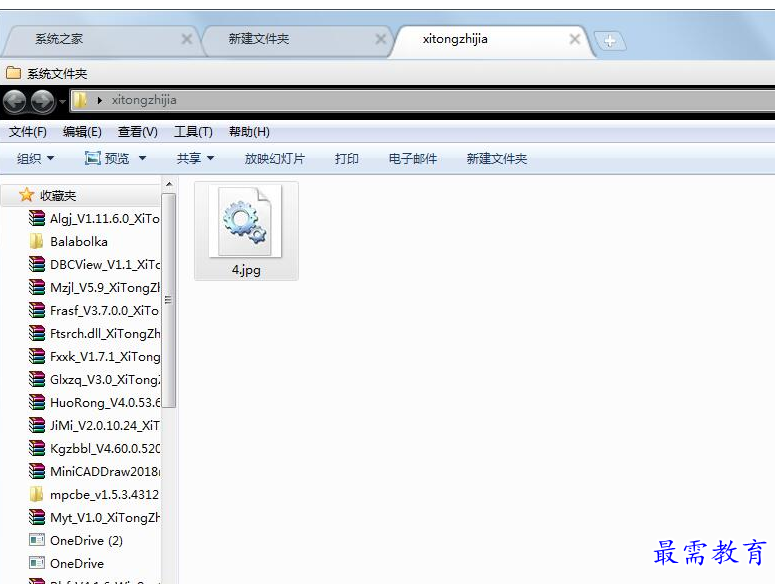Open the 查看(V) menu
Viewport: 775px width, 584px height.
click(137, 132)
